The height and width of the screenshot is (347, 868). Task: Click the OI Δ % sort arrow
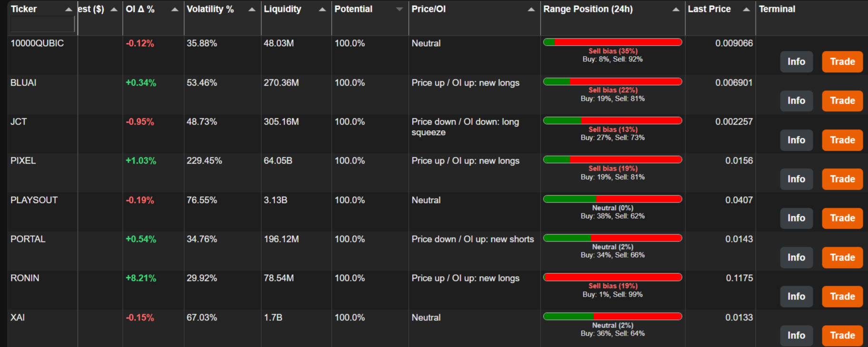pos(175,10)
